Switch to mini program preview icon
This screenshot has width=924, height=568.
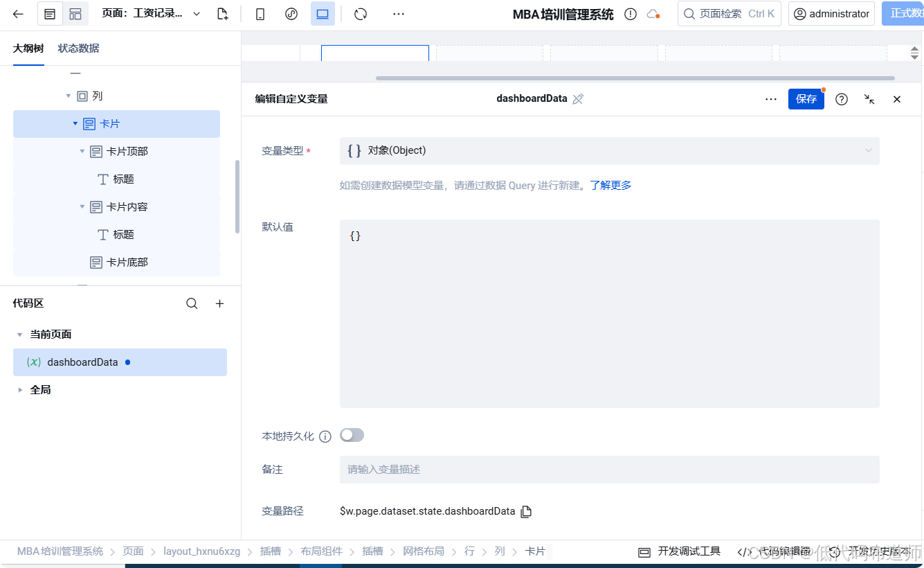click(x=291, y=14)
